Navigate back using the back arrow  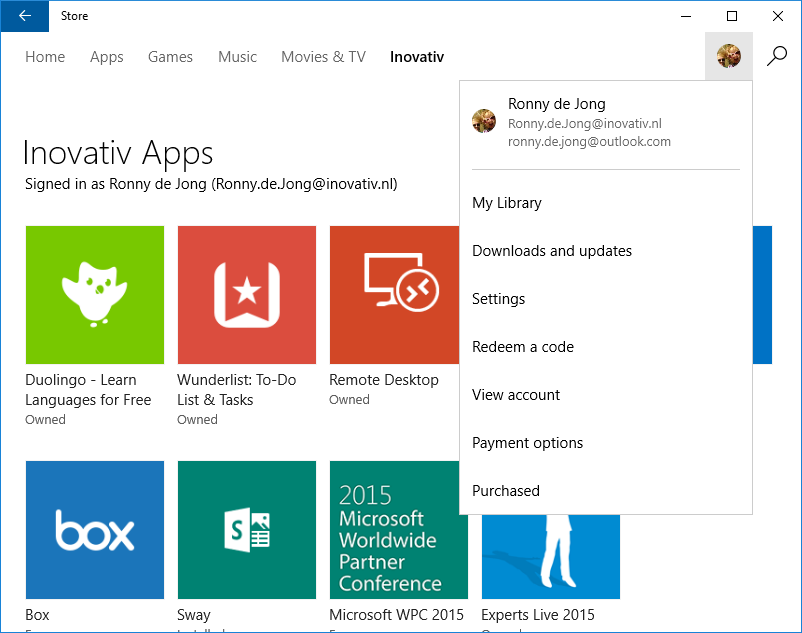pos(24,16)
